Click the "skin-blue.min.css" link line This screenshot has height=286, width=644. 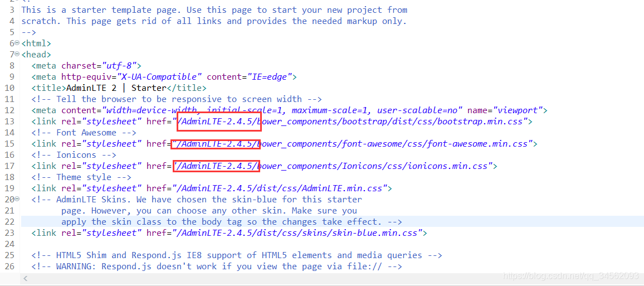click(x=229, y=233)
